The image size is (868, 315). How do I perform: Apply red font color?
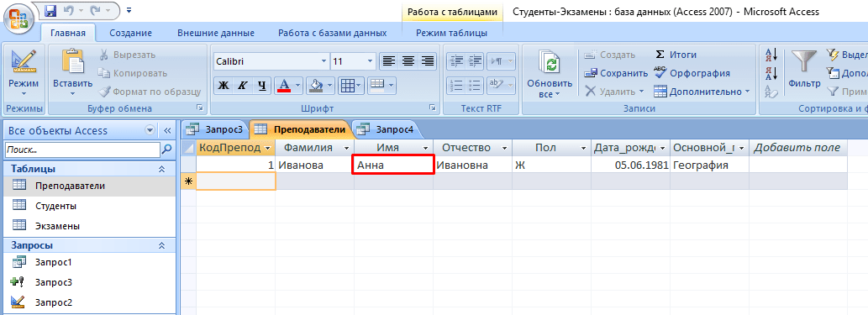coord(283,85)
